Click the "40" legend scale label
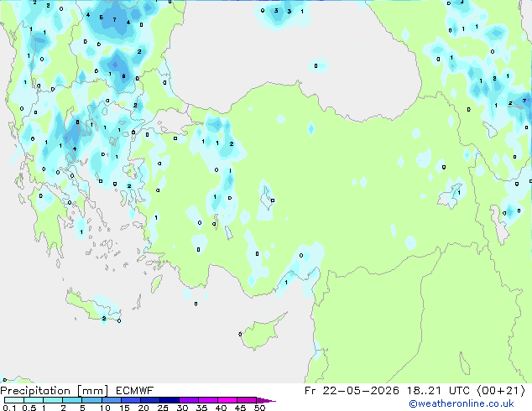The image size is (532, 411). 221,408
